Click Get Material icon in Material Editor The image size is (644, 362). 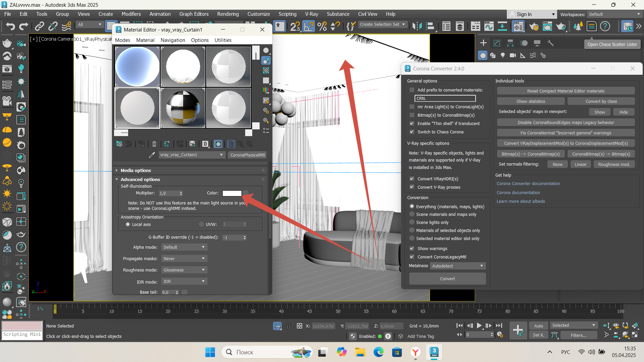click(119, 144)
